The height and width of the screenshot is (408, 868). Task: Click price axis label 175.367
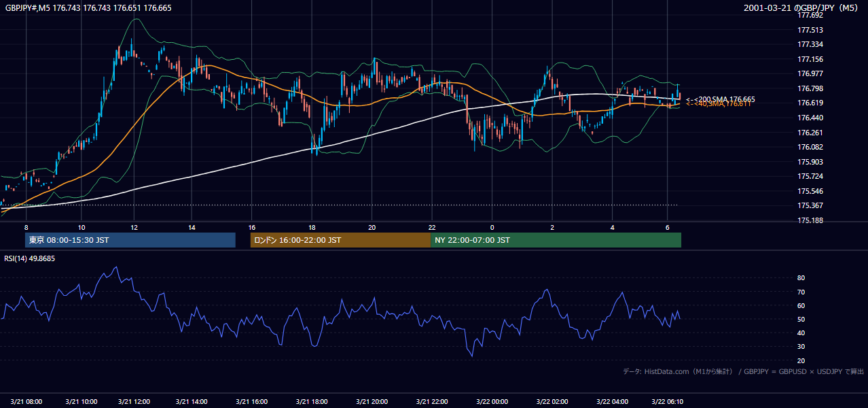tap(810, 206)
